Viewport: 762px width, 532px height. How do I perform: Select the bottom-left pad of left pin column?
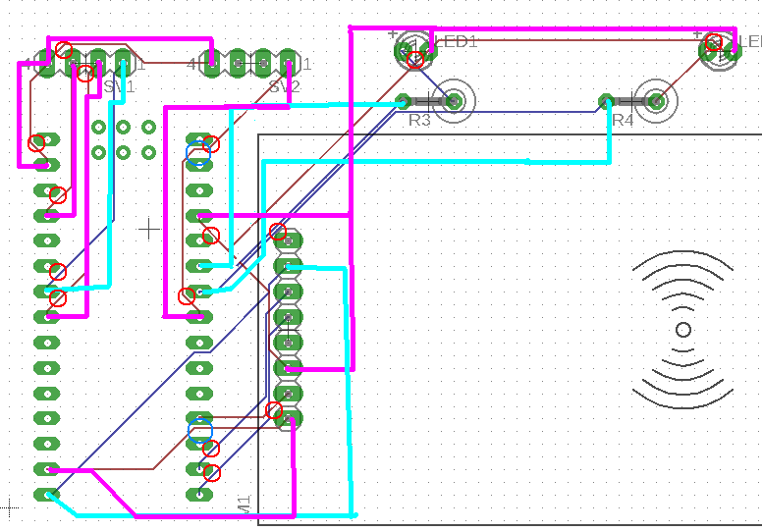[46, 495]
